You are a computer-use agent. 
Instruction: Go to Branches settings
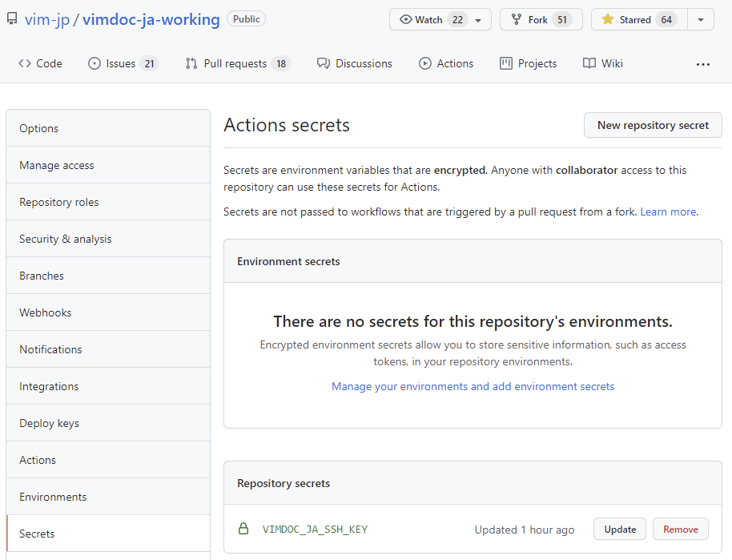point(108,276)
